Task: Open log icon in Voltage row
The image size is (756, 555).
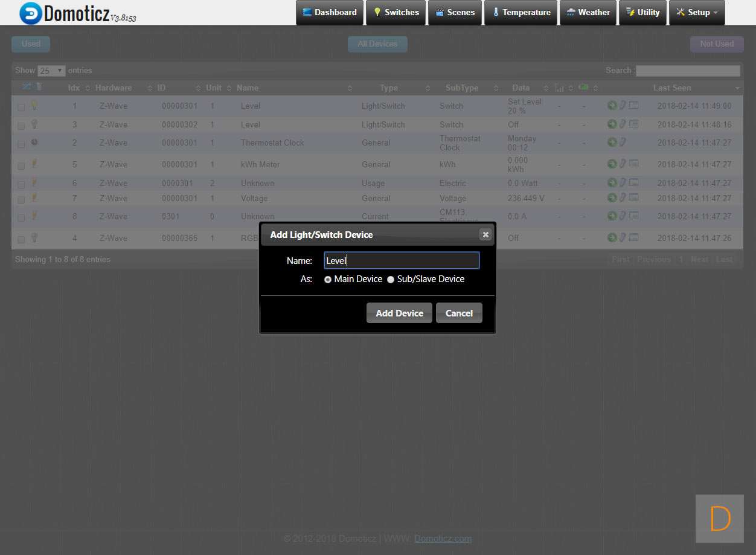Action: [x=633, y=197]
